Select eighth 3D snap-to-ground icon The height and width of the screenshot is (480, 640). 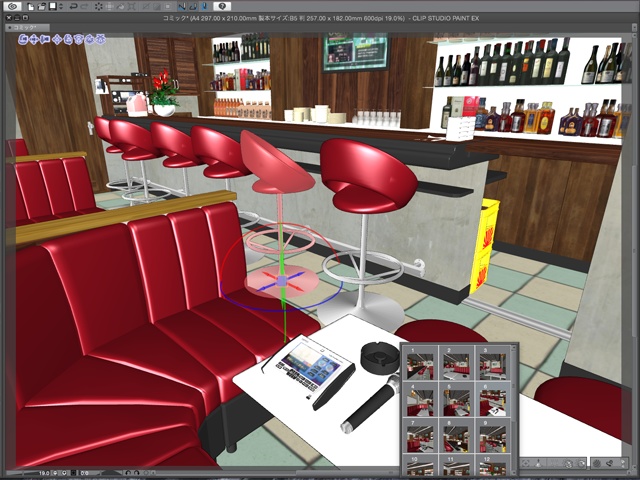[x=101, y=39]
